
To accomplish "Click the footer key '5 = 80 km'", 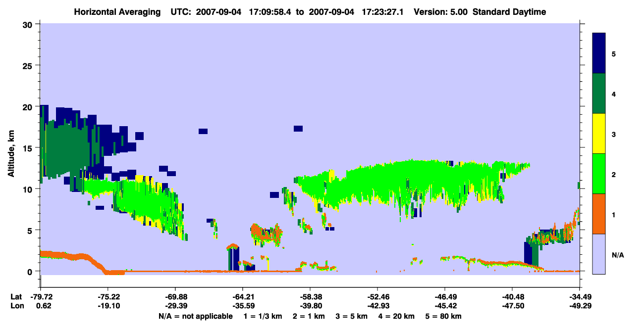I will pyautogui.click(x=443, y=316).
